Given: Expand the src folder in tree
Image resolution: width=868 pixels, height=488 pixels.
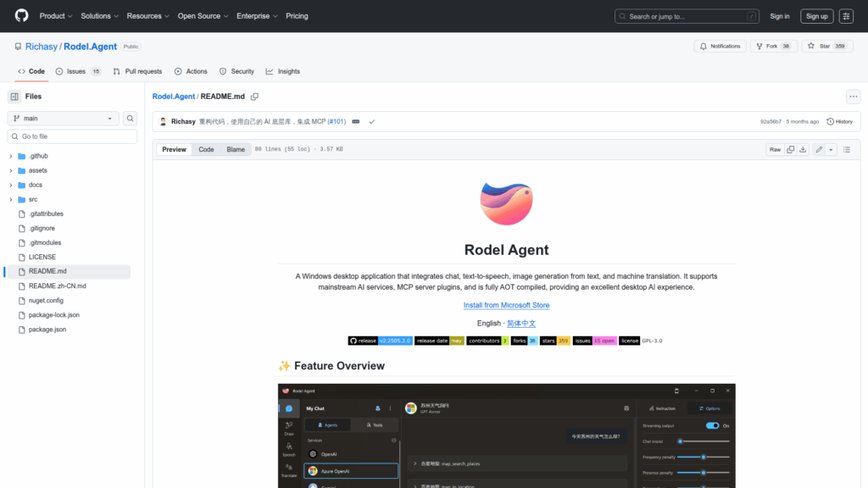Looking at the screenshot, I should tap(11, 199).
